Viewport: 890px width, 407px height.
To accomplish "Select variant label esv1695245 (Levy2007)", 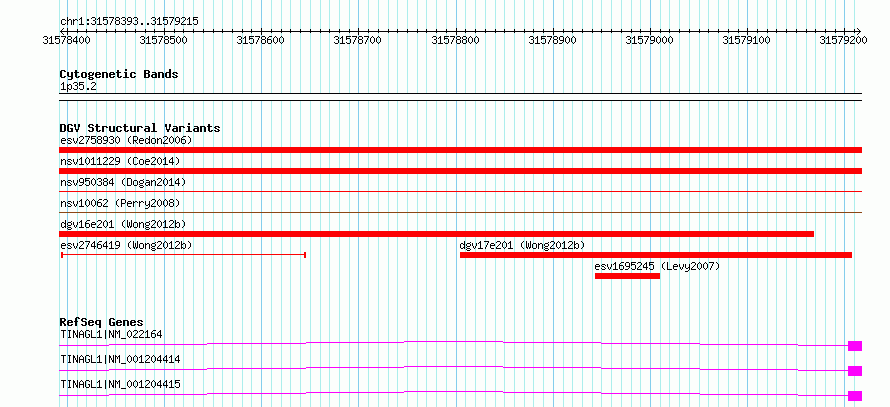I will pos(657,266).
